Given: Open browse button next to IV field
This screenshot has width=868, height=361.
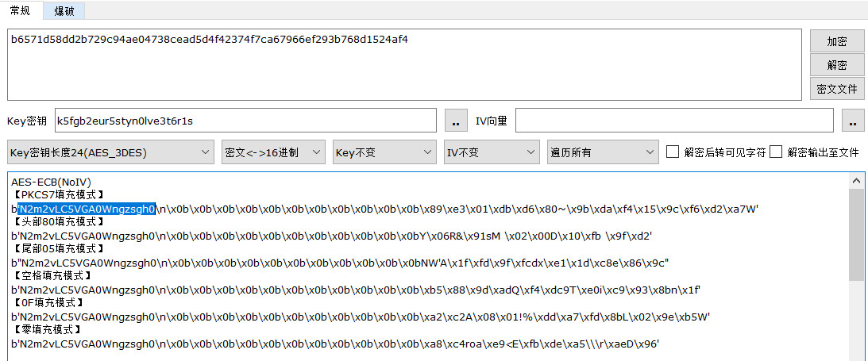Looking at the screenshot, I should 853,121.
